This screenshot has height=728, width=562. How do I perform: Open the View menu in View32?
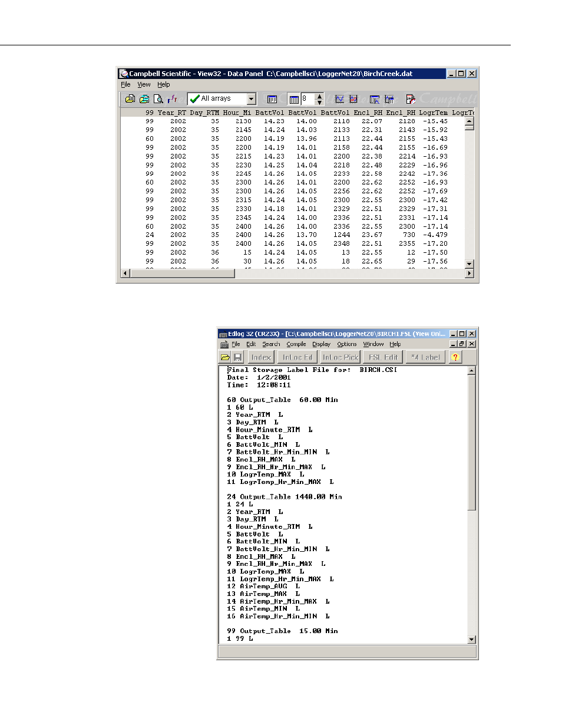click(x=144, y=85)
